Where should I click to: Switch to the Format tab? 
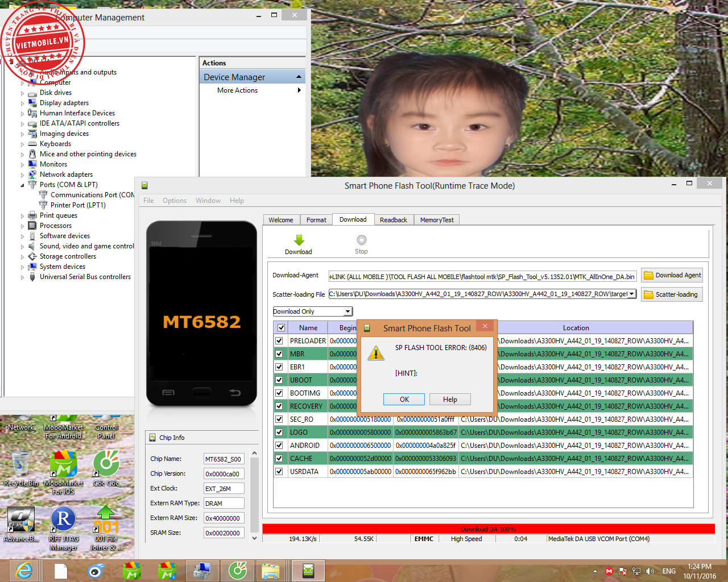click(x=316, y=220)
